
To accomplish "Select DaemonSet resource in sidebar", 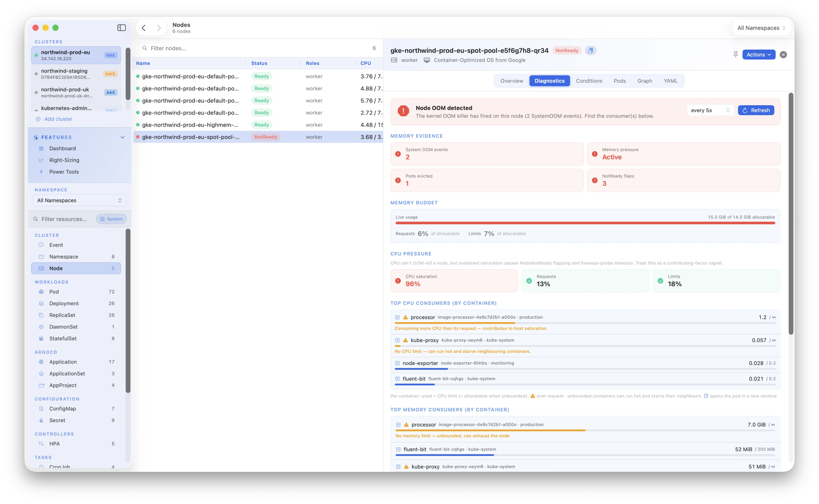I will click(76, 327).
